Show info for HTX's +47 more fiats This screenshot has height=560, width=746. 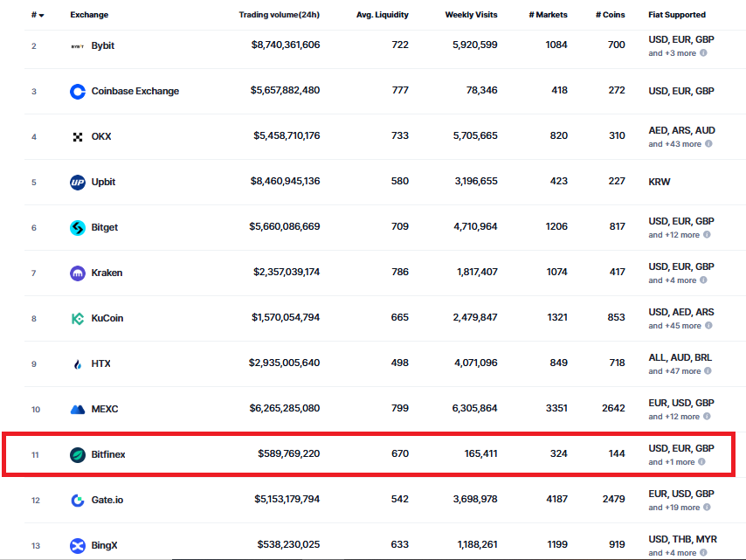[708, 371]
